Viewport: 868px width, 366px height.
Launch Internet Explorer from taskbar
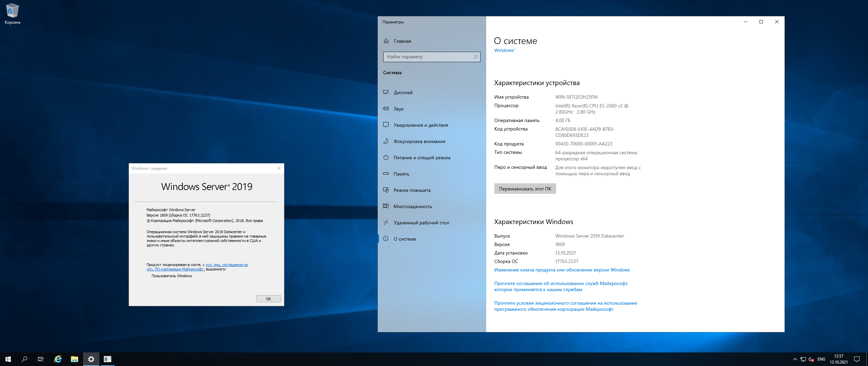pyautogui.click(x=58, y=359)
